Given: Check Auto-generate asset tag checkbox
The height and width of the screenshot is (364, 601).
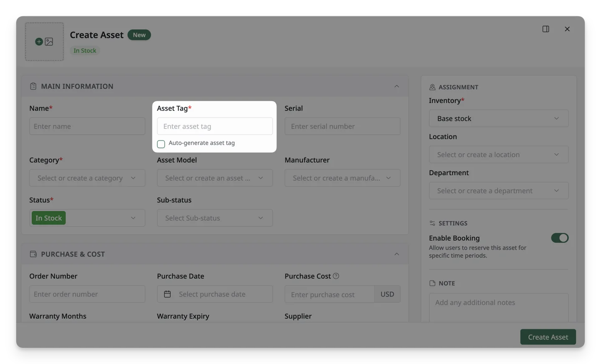Looking at the screenshot, I should [161, 144].
